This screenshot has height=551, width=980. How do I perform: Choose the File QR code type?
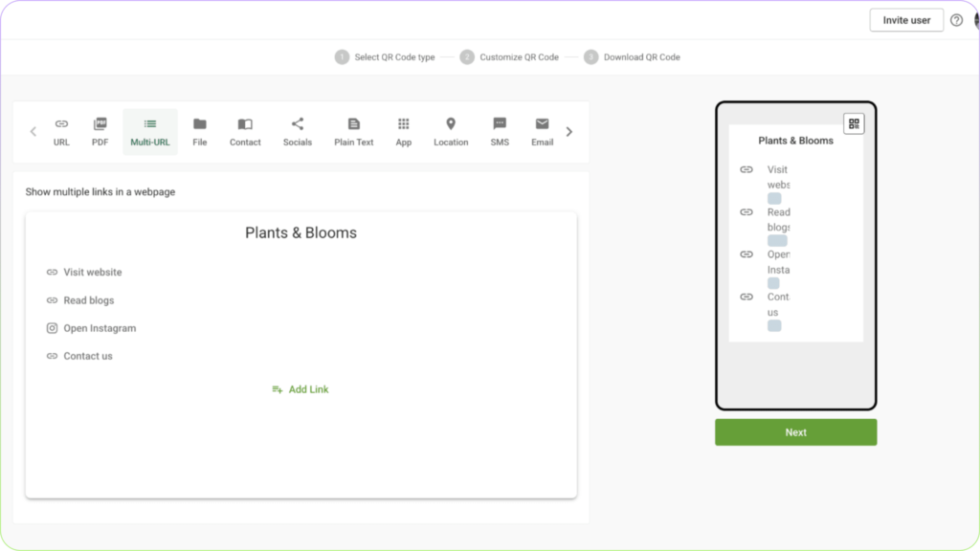(199, 131)
